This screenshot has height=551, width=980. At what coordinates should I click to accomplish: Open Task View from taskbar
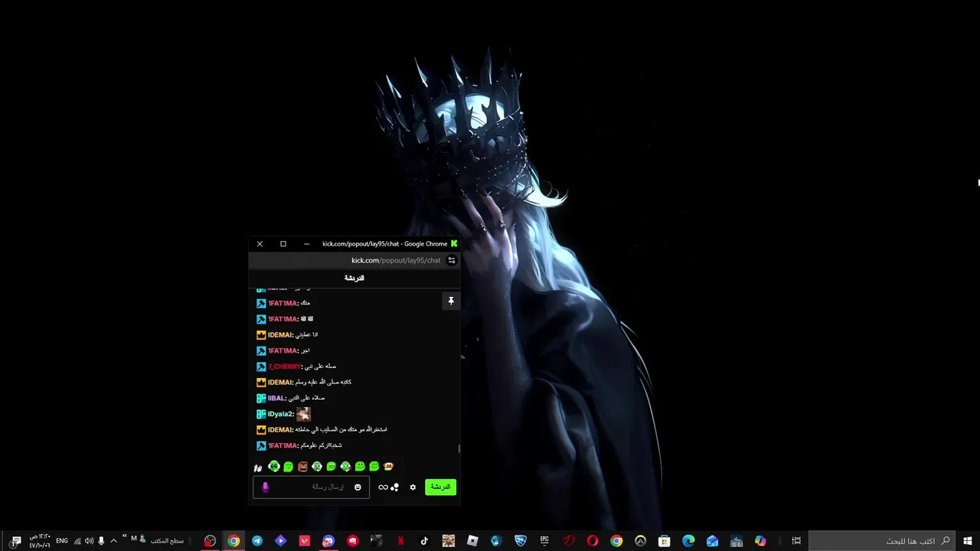tap(796, 541)
